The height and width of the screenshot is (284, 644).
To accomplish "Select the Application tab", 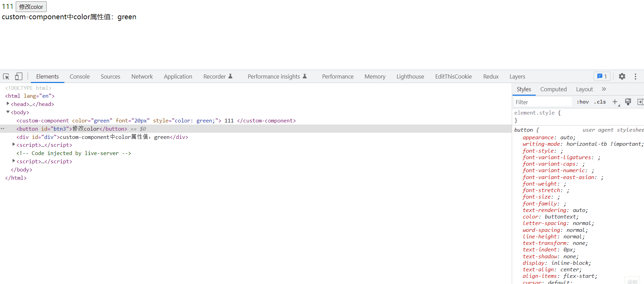I will click(x=178, y=76).
